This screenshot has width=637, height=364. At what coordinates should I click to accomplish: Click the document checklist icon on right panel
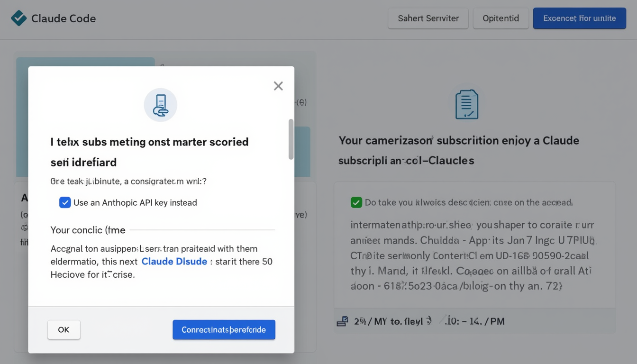pos(467,104)
